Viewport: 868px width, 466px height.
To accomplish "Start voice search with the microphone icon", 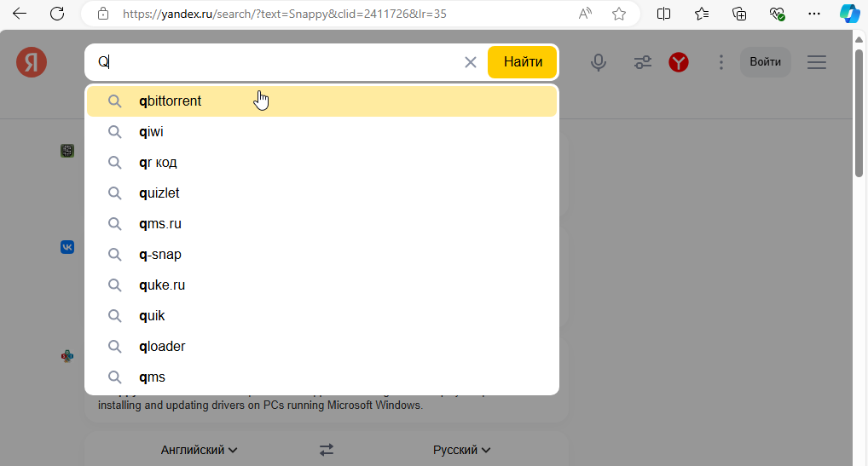I will (x=599, y=62).
